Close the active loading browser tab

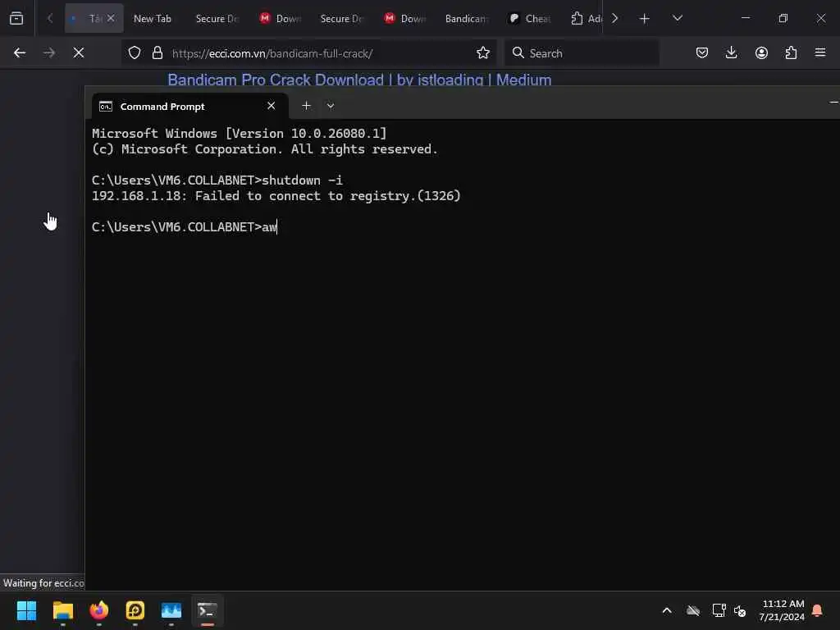[111, 18]
